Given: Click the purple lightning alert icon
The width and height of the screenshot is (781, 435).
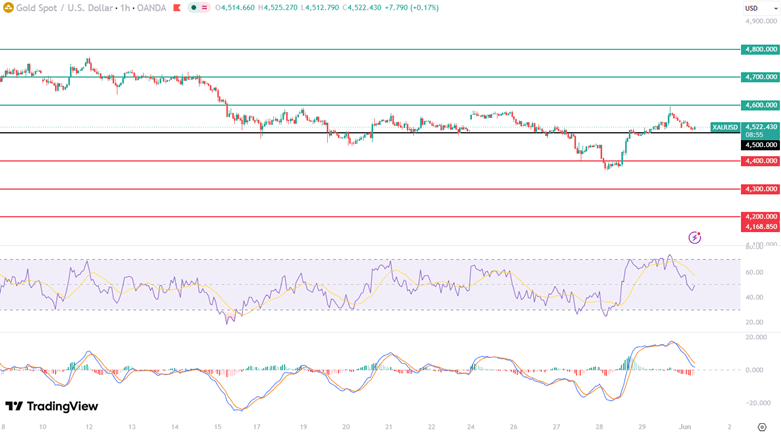Looking at the screenshot, I should click(x=694, y=237).
